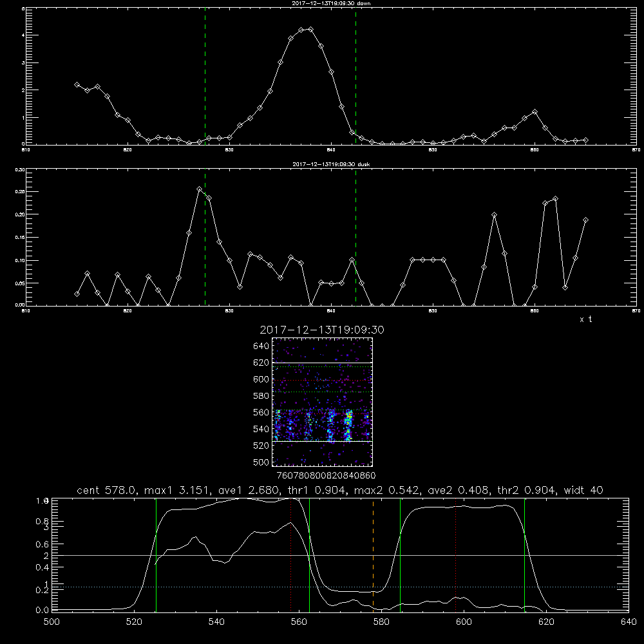Click the dawn plot title text
This screenshot has height=644, width=644.
click(331, 3)
